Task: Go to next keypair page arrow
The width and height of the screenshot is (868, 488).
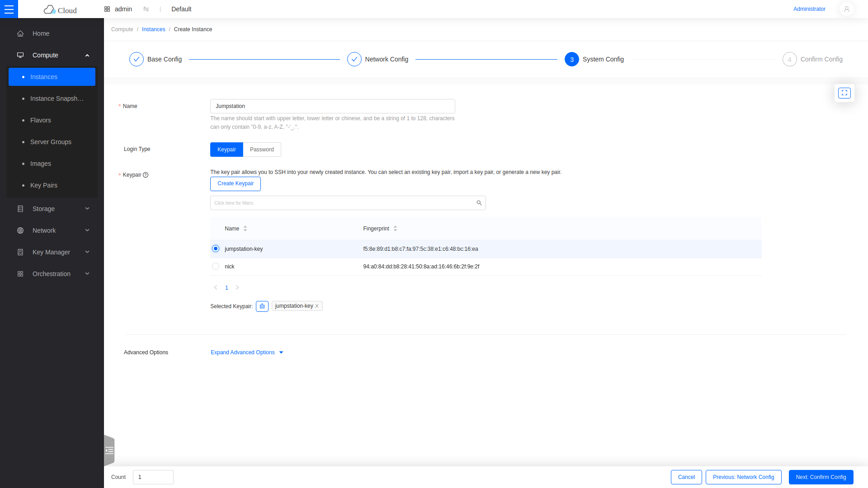Action: (x=237, y=287)
